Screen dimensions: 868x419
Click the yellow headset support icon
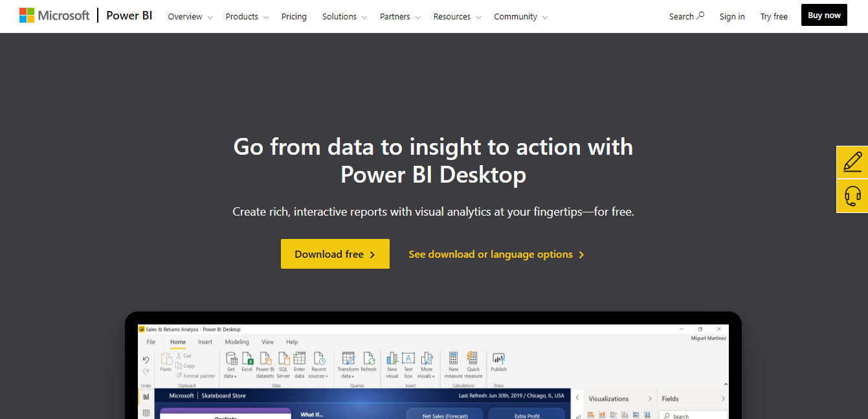point(852,196)
